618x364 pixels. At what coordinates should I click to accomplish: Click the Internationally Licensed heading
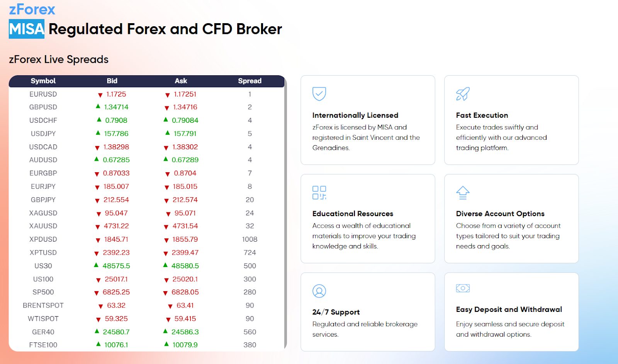355,115
